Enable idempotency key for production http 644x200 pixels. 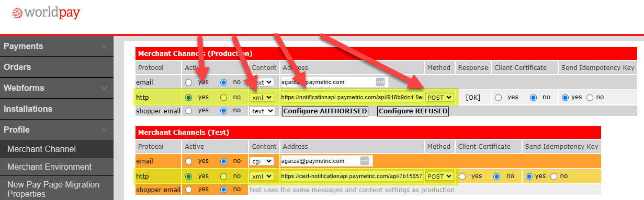(565, 97)
